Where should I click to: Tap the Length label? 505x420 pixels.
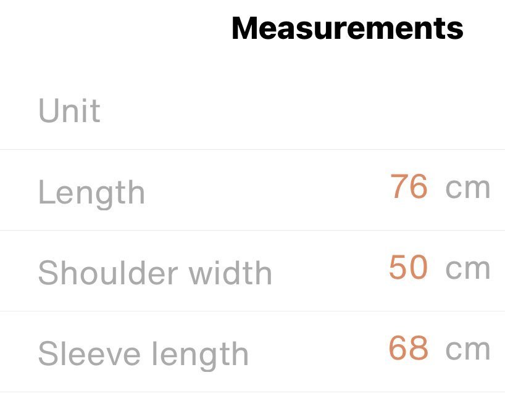tap(91, 192)
